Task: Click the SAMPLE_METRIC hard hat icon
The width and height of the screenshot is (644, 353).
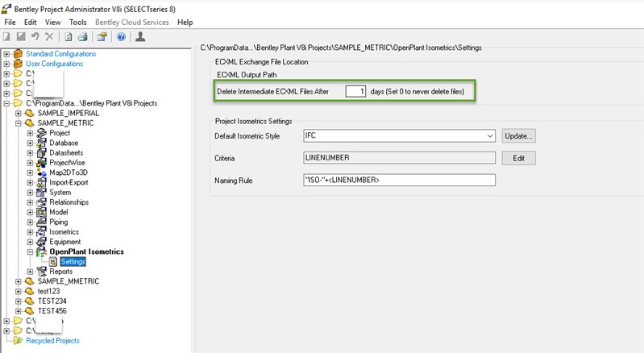Action: click(30, 123)
